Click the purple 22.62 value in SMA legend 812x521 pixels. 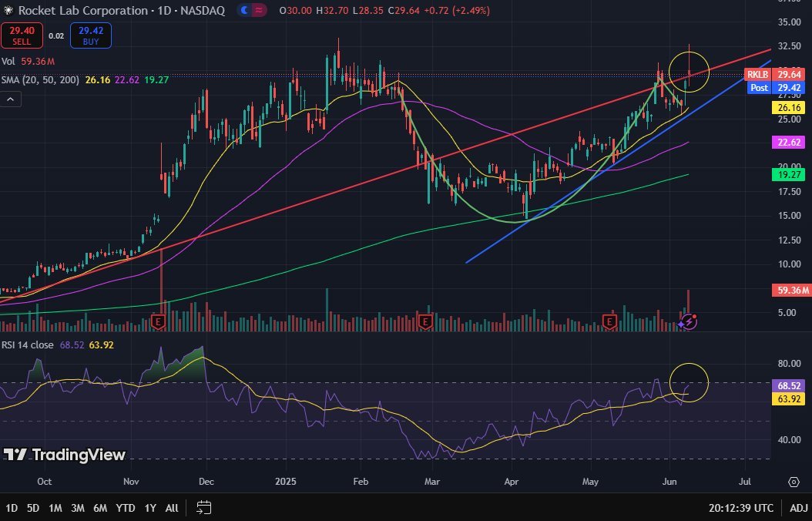tap(127, 79)
